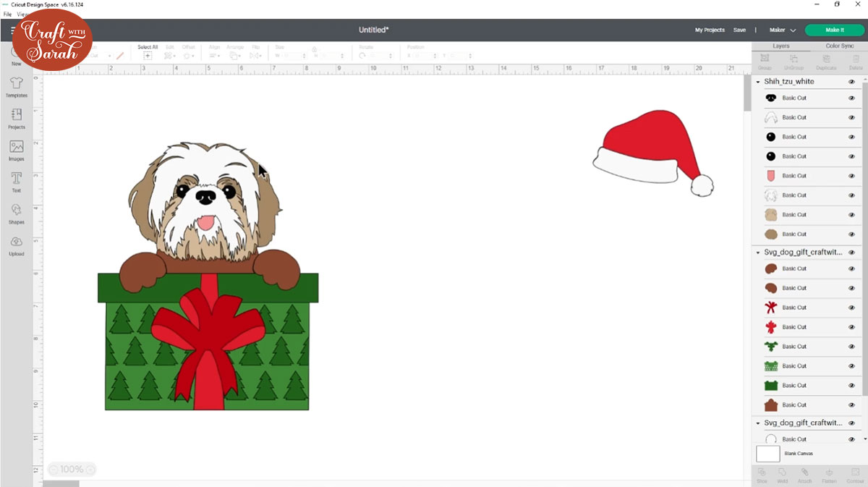Click the Layers panel scroll-down arrow
The width and height of the screenshot is (868, 487).
point(864,439)
